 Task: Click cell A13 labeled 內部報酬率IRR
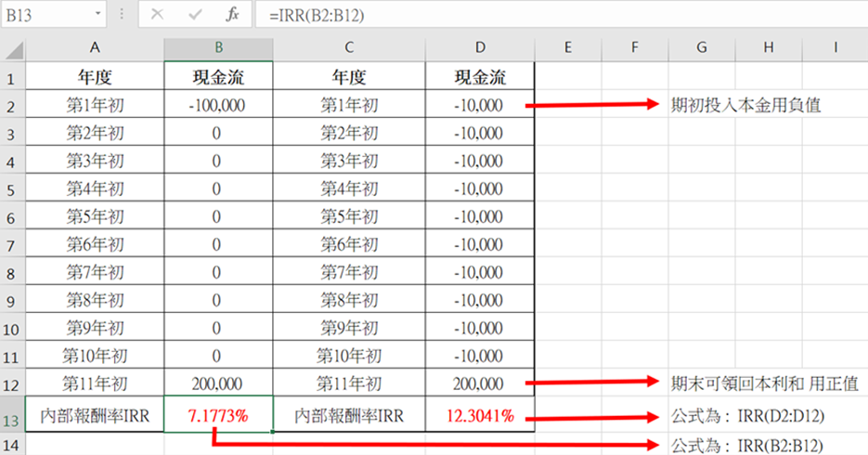(x=95, y=414)
